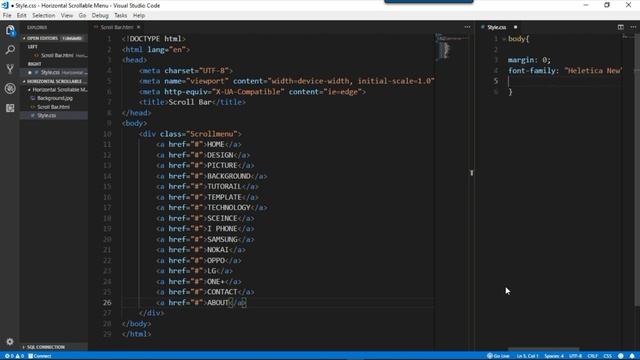Image resolution: width=640 pixels, height=360 pixels.
Task: Click the EXPLORER panel title
Action: [37, 27]
